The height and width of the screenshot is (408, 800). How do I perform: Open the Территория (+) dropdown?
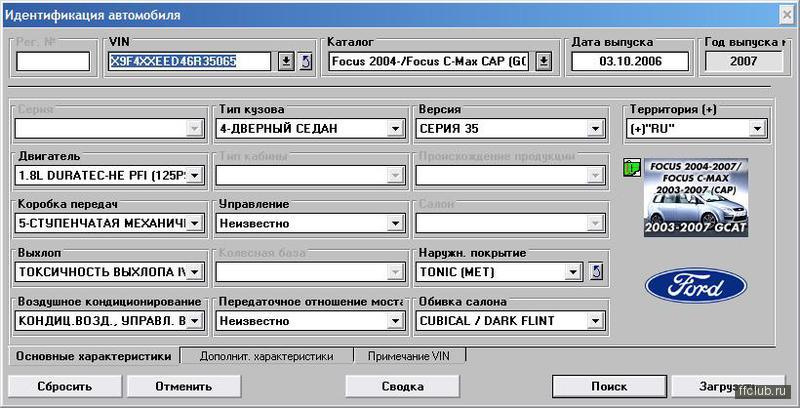point(756,129)
